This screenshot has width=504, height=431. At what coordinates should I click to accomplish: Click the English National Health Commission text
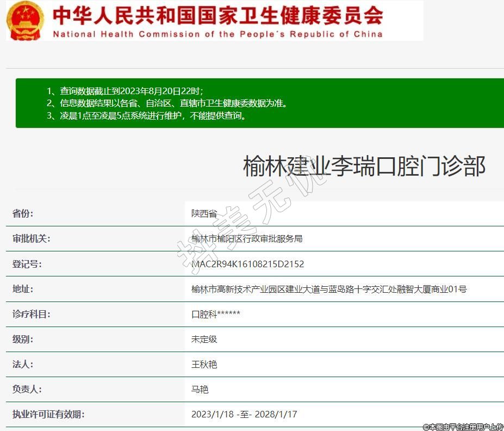(x=217, y=34)
